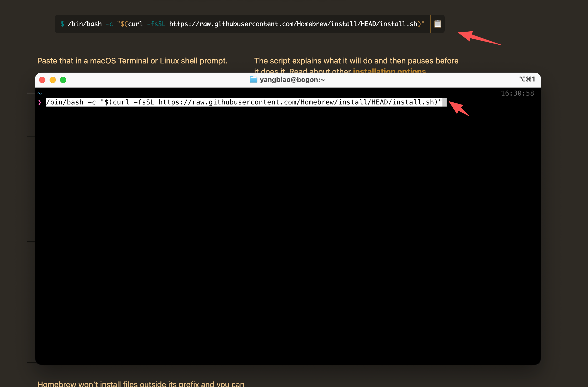588x387 pixels.
Task: Close the terminal using the red button
Action: tap(42, 80)
